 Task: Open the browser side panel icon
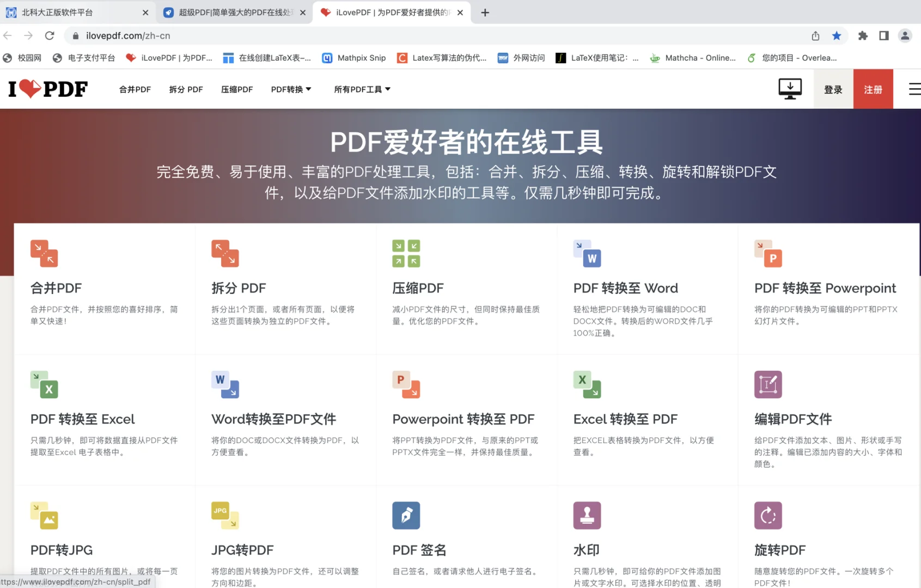coord(884,35)
